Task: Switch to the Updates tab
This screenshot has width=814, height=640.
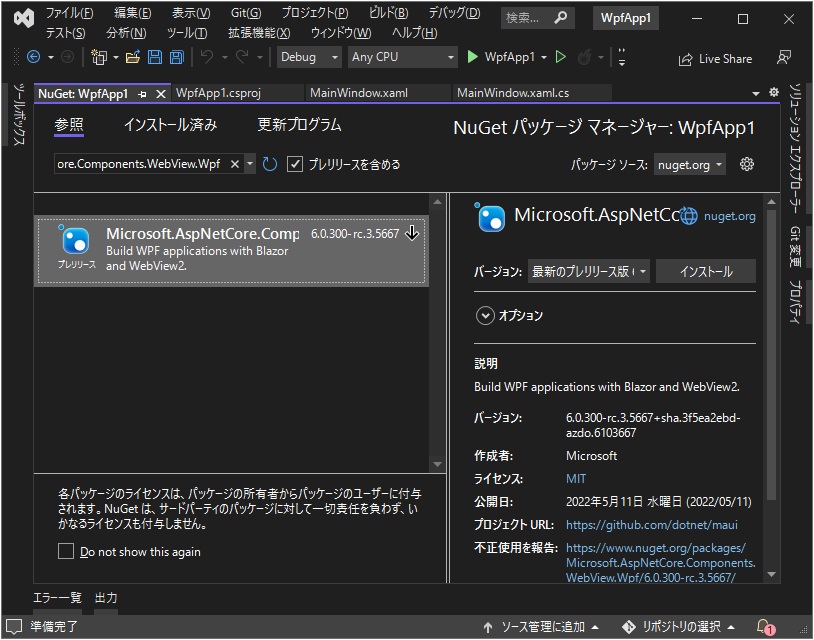Action: pos(300,125)
